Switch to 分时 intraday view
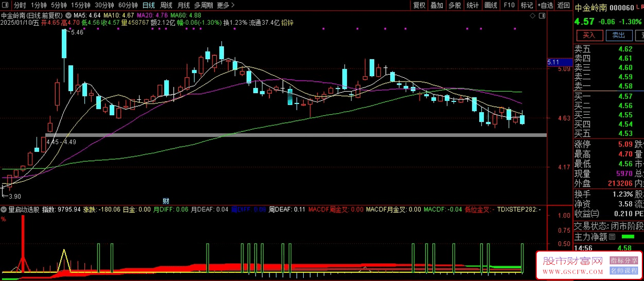 click(x=19, y=5)
